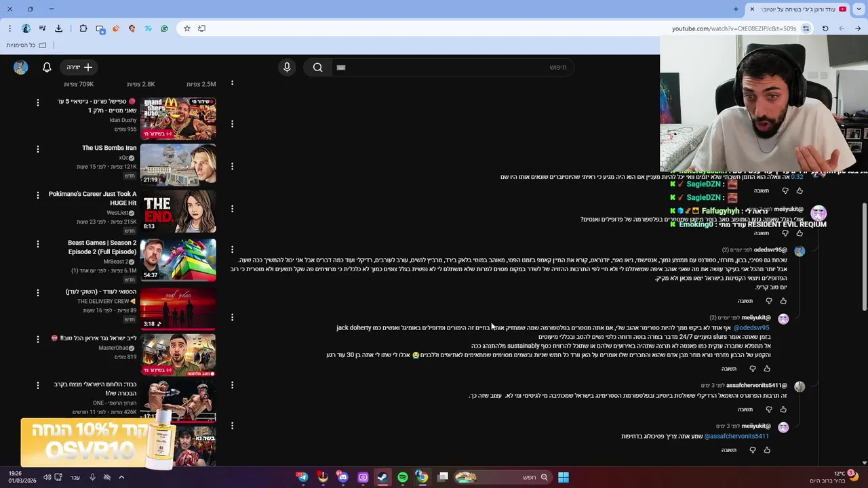This screenshot has width=868, height=488.
Task: Dislike the bottom meiiyukit psychologist reply
Action: (753, 450)
